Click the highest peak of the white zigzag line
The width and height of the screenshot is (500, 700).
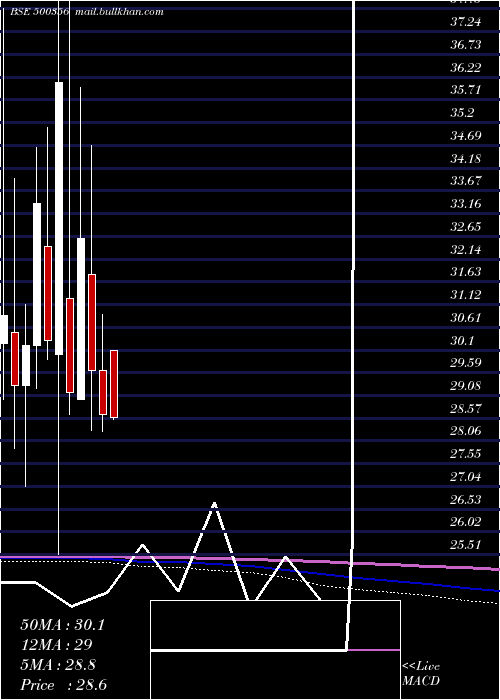(x=214, y=505)
